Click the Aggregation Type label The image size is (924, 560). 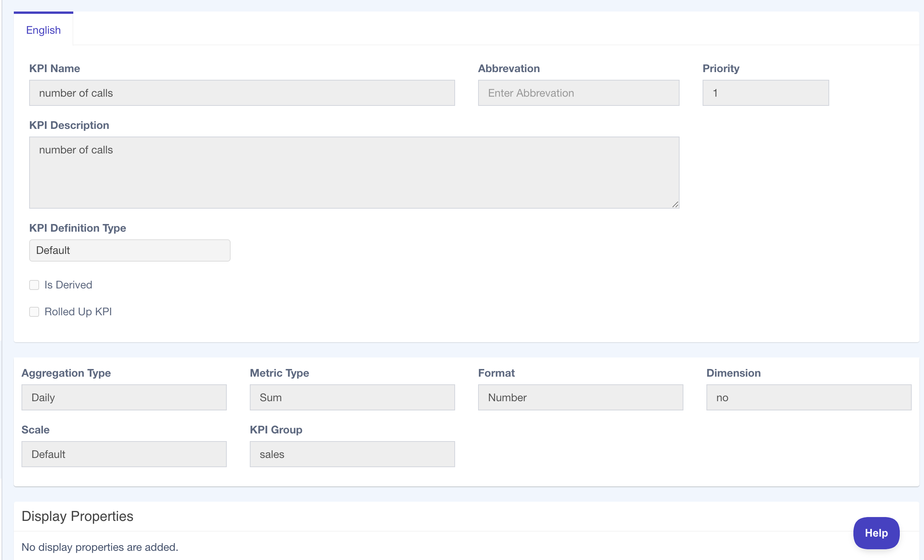coord(66,373)
